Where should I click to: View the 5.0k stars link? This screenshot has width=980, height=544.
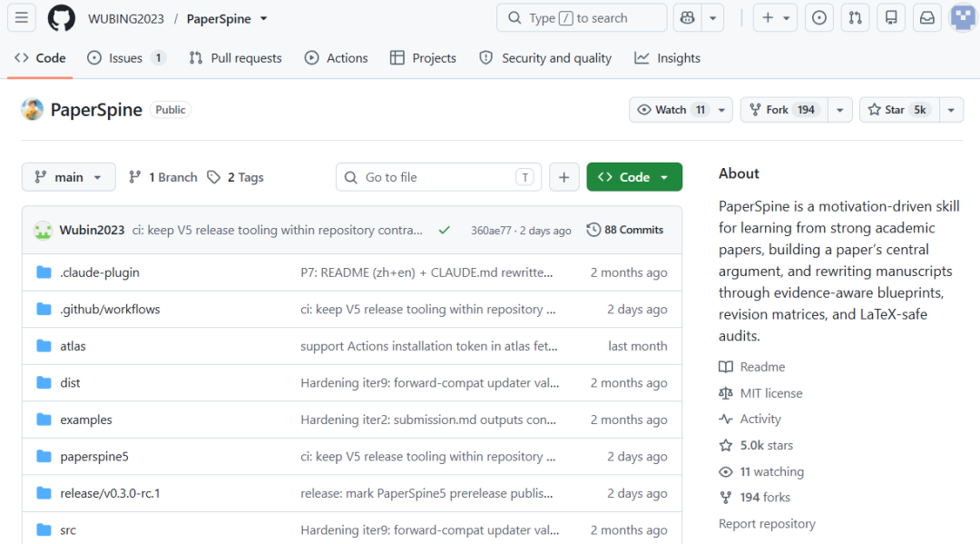point(757,445)
